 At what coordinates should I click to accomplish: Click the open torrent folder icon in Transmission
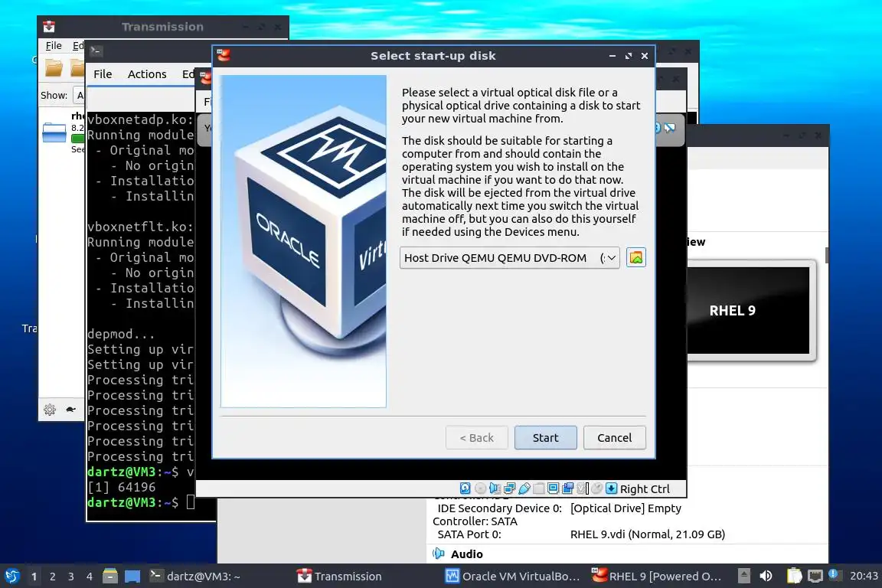[x=54, y=67]
